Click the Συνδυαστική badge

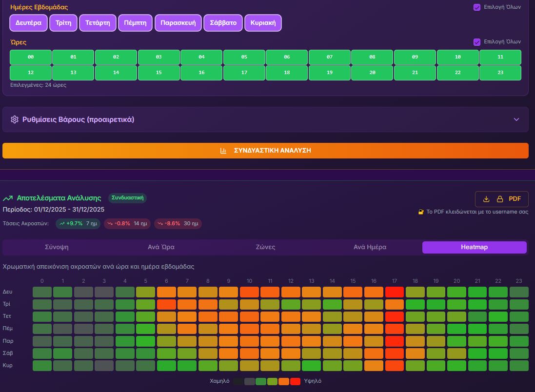pos(128,198)
